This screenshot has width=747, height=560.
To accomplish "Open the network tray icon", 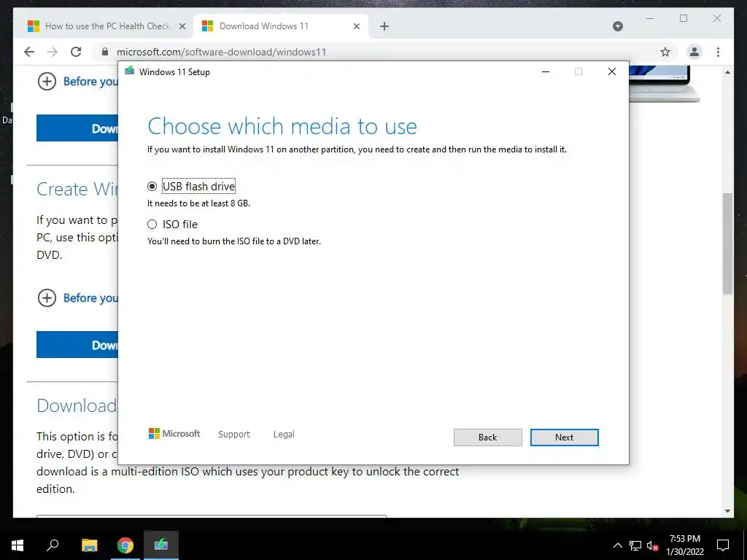I will click(x=635, y=545).
